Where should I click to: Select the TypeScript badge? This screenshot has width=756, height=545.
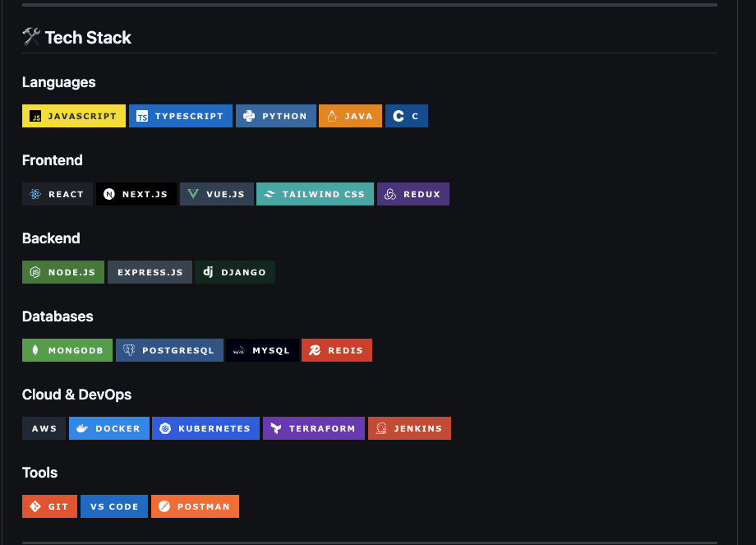(181, 116)
